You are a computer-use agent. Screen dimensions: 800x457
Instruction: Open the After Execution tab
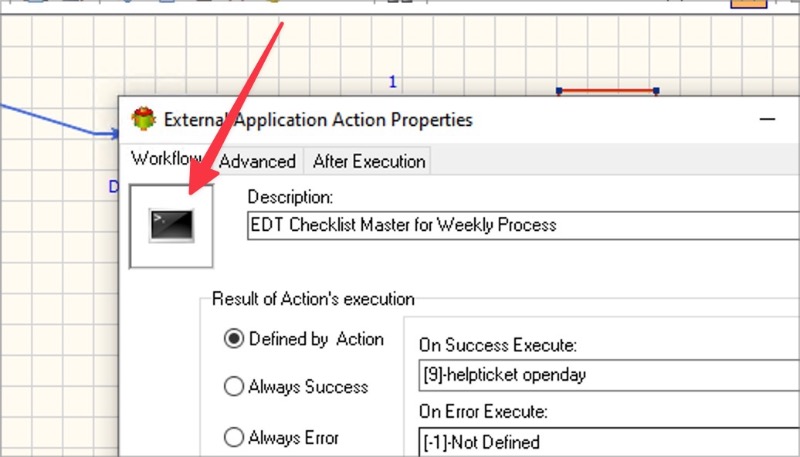coord(368,162)
